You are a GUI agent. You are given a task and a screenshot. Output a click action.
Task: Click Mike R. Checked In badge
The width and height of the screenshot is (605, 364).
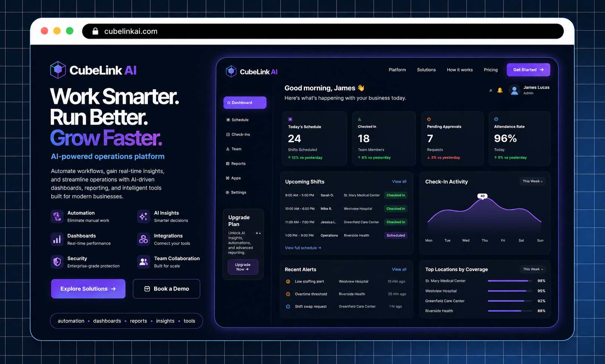[x=396, y=209]
